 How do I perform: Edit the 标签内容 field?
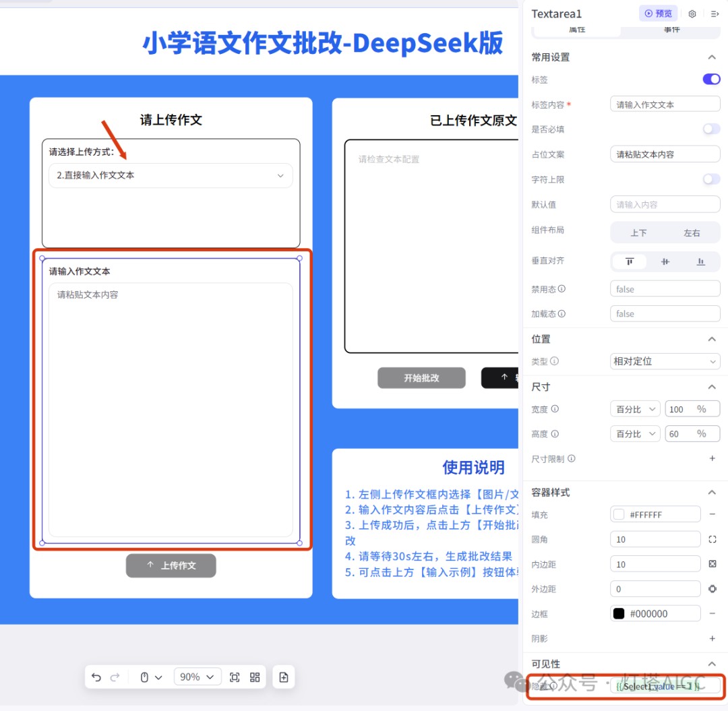tap(665, 104)
